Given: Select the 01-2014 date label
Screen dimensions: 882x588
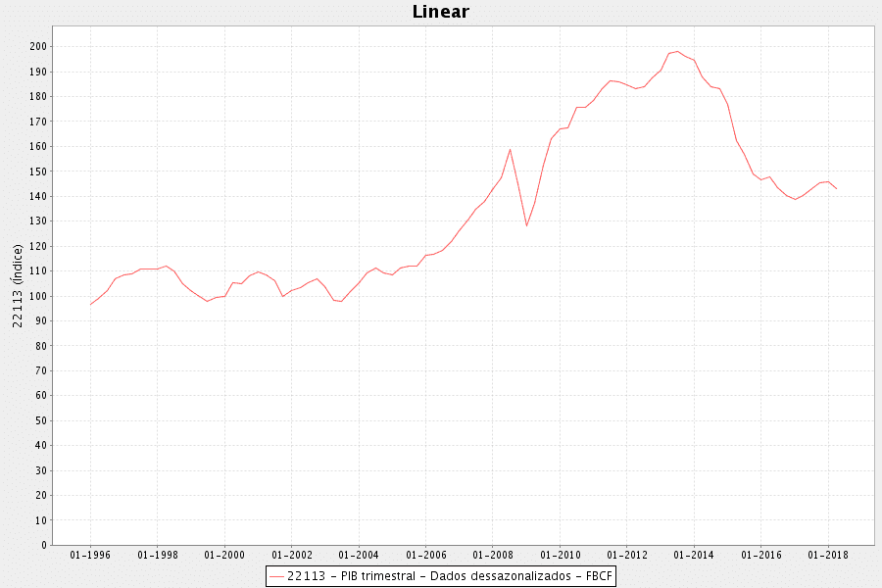Looking at the screenshot, I should click(694, 555).
